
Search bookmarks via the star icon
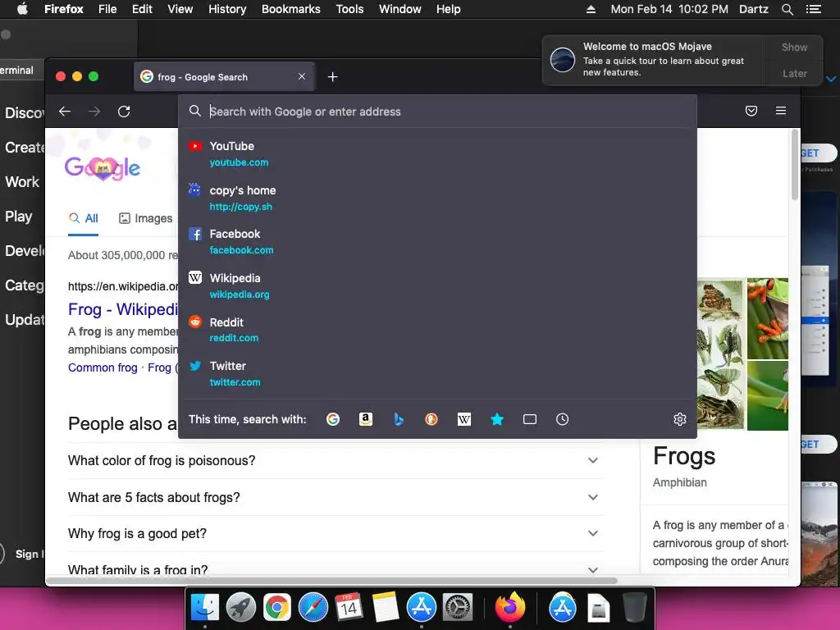(x=496, y=419)
